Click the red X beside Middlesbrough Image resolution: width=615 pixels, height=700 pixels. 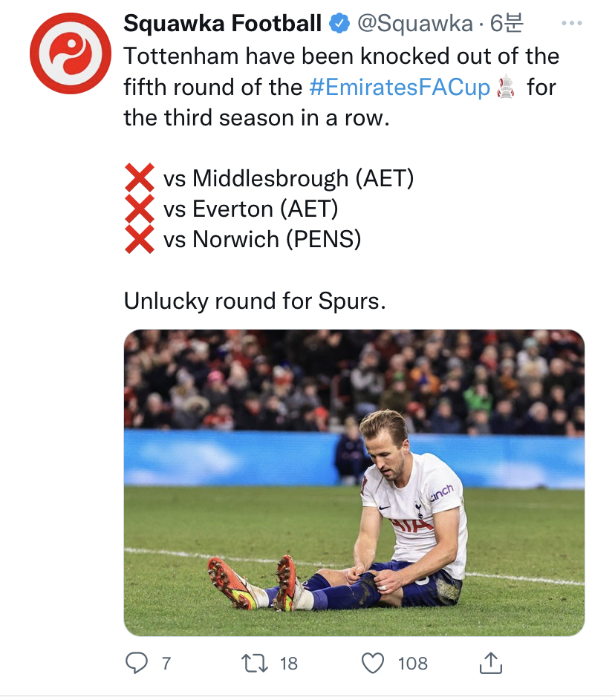pos(140,179)
